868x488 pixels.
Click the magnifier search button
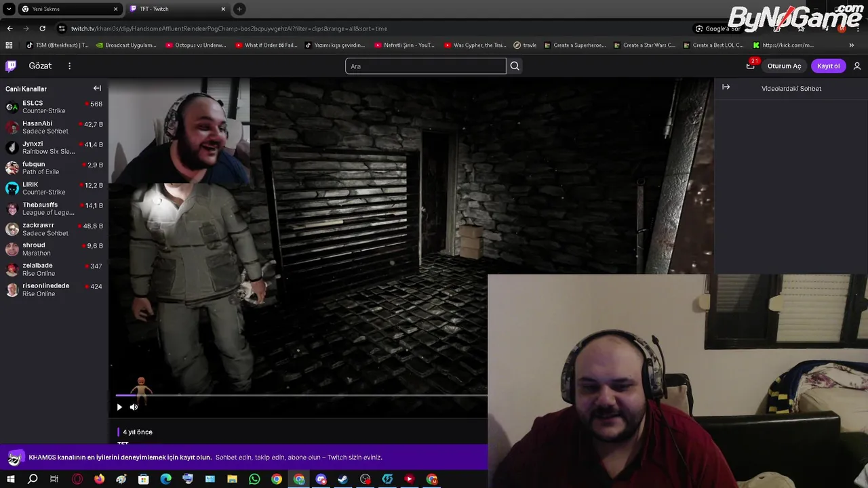[x=515, y=66]
